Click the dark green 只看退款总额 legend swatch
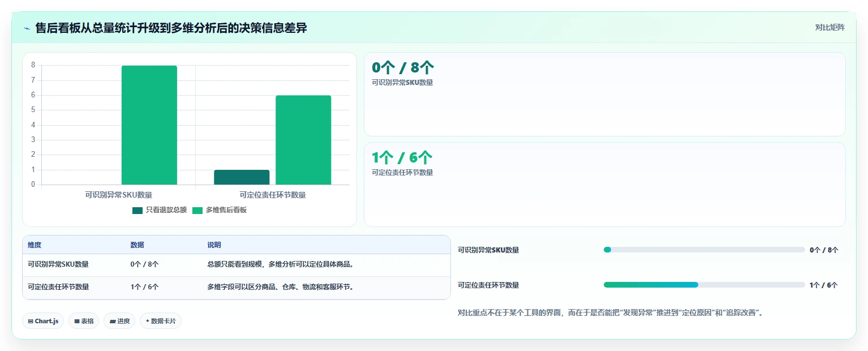The width and height of the screenshot is (868, 351). click(x=137, y=211)
